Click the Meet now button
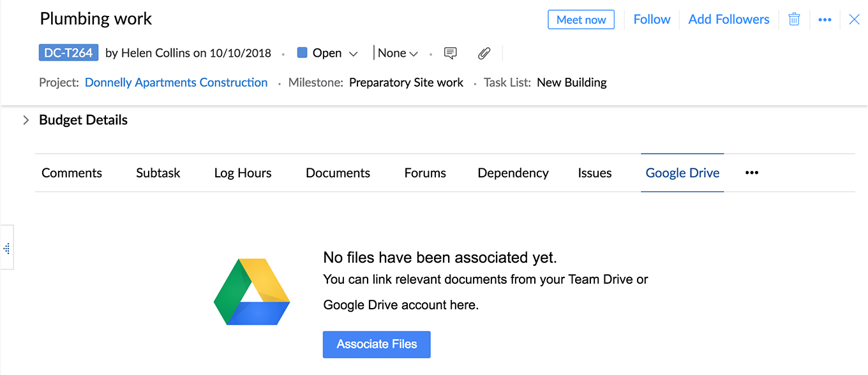 point(581,20)
